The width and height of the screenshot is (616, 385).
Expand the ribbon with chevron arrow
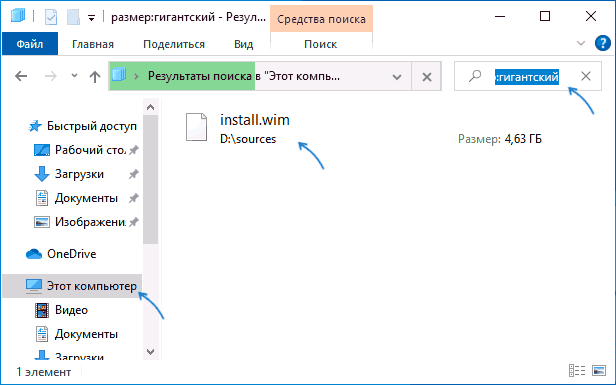pyautogui.click(x=581, y=43)
